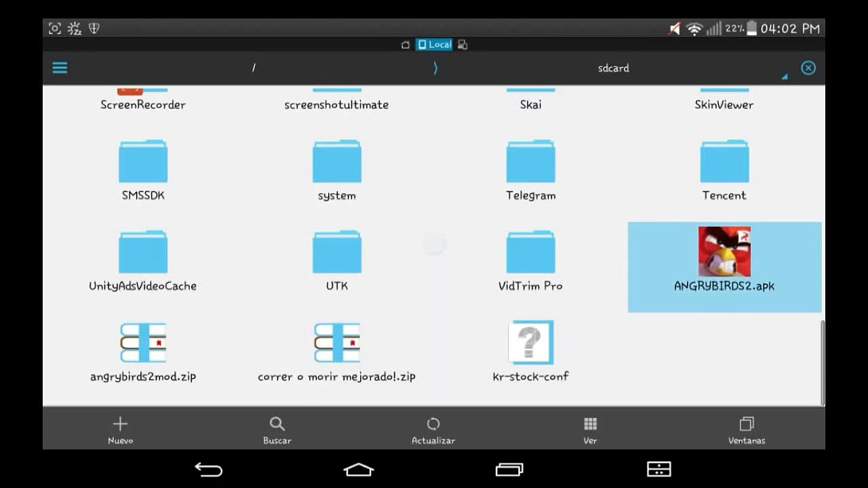
Task: Switch to the Local tab
Action: coord(434,45)
